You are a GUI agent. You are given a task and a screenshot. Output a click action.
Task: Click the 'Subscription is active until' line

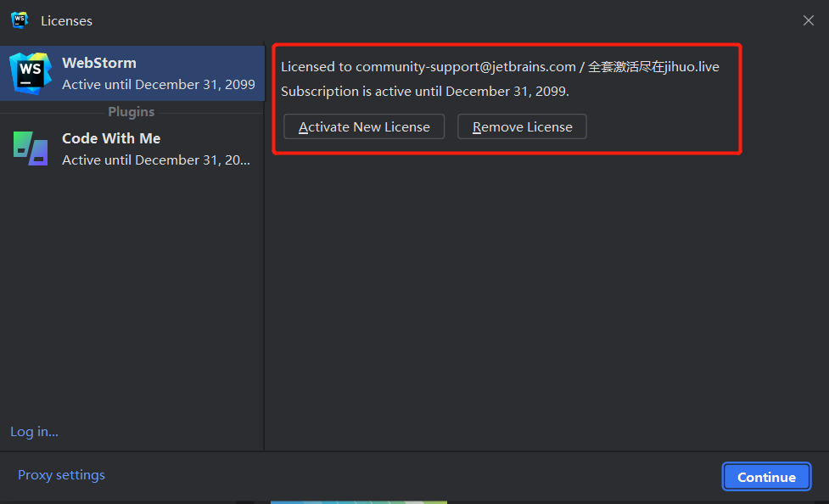tap(424, 92)
